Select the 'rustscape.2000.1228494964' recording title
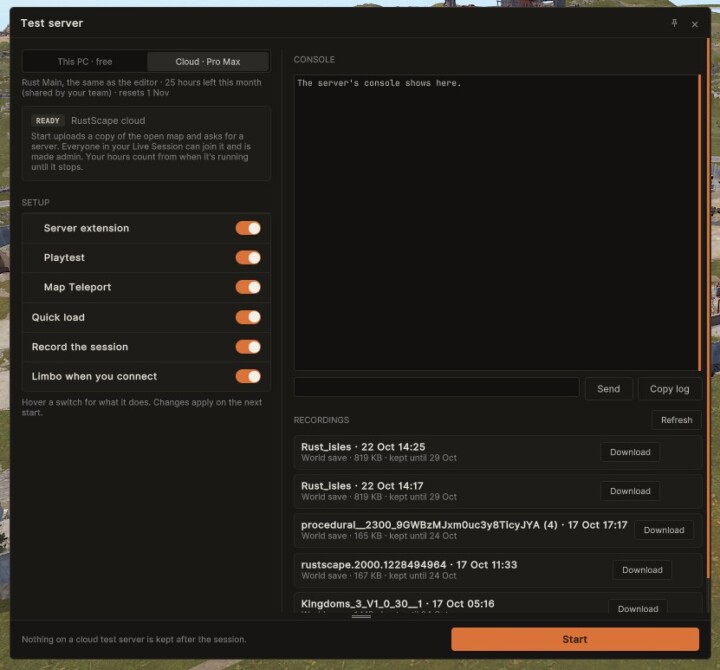The height and width of the screenshot is (670, 720). coord(409,565)
